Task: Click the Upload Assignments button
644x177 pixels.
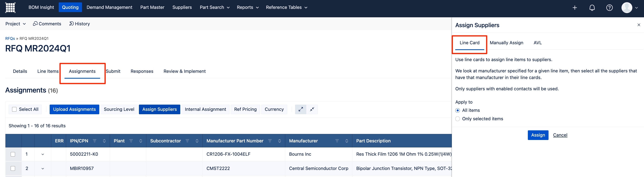Action: pyautogui.click(x=75, y=109)
